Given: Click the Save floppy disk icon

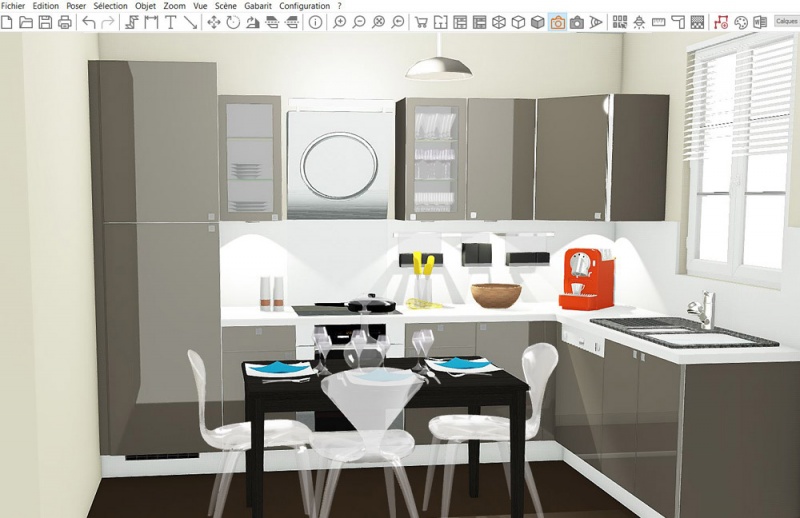Looking at the screenshot, I should (x=45, y=22).
